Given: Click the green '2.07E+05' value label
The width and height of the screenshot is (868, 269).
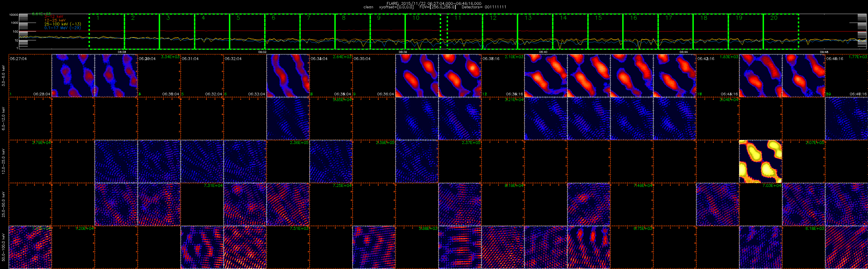Looking at the screenshot, I should 815,143.
